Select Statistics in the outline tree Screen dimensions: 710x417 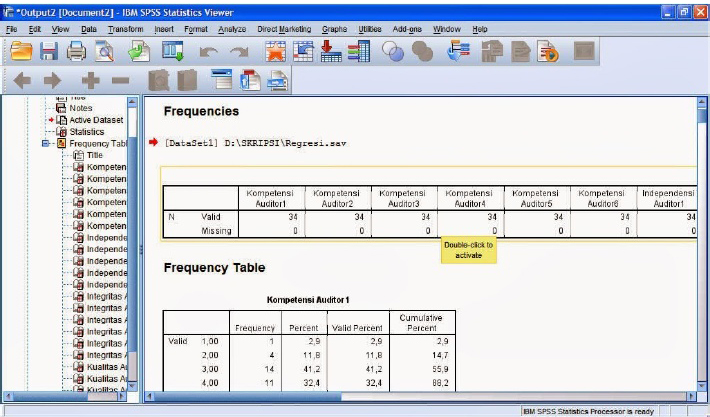pos(86,132)
